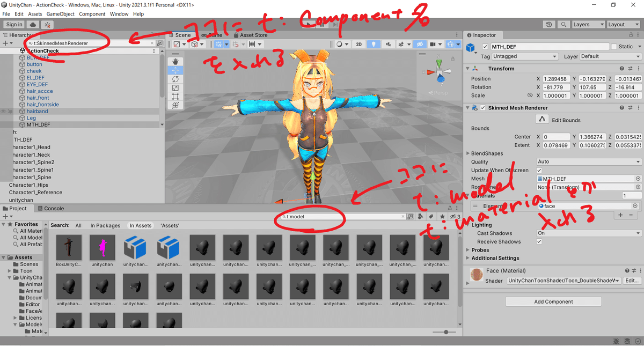Screen dimensions: 644x346
Task: Toggle Update When Offscreen checkbox
Action: 539,170
